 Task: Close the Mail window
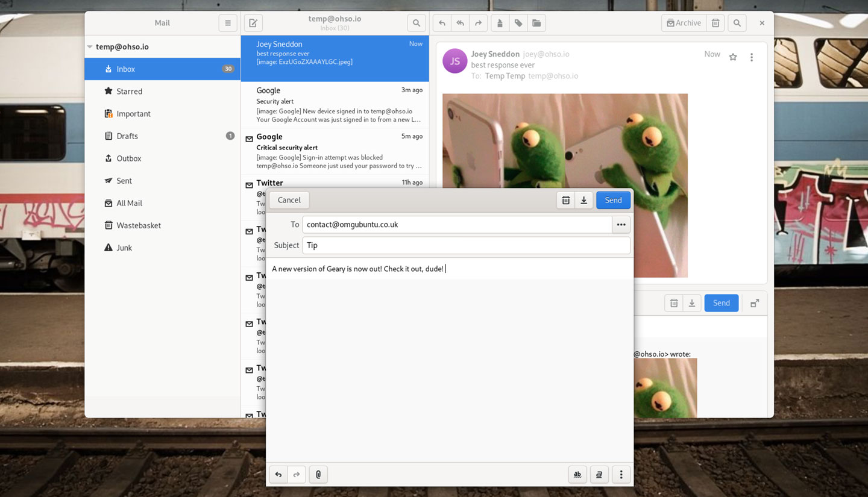point(762,23)
